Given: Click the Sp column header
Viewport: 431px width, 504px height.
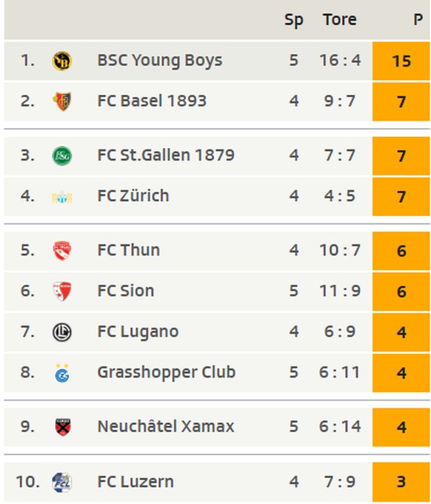Looking at the screenshot, I should [x=294, y=20].
